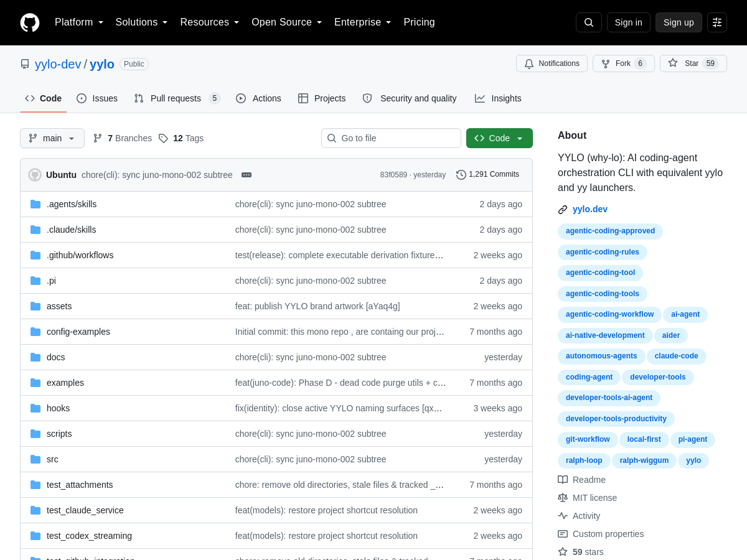Viewport: 747px width, 560px height.
Task: Open the search magnifier button
Action: click(589, 22)
